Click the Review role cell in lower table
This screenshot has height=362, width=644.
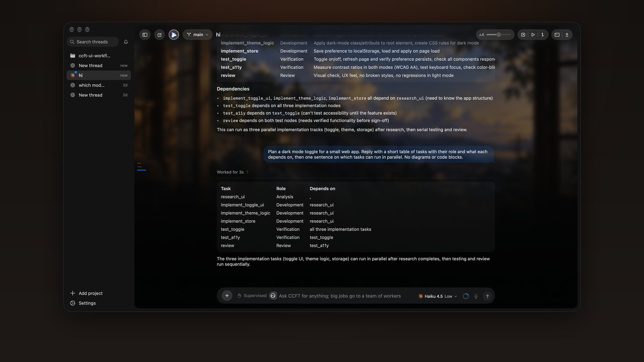[x=283, y=246]
